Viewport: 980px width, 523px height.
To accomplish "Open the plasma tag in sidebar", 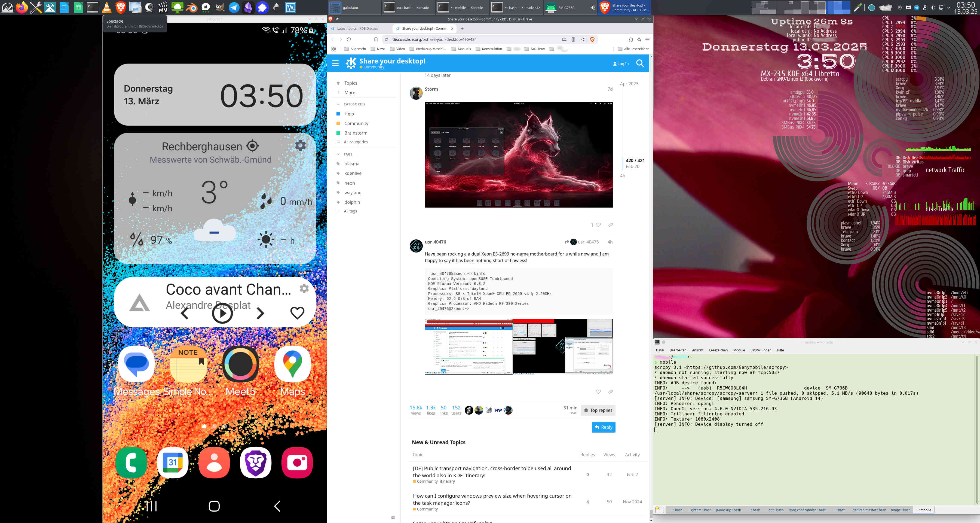I will (x=351, y=164).
